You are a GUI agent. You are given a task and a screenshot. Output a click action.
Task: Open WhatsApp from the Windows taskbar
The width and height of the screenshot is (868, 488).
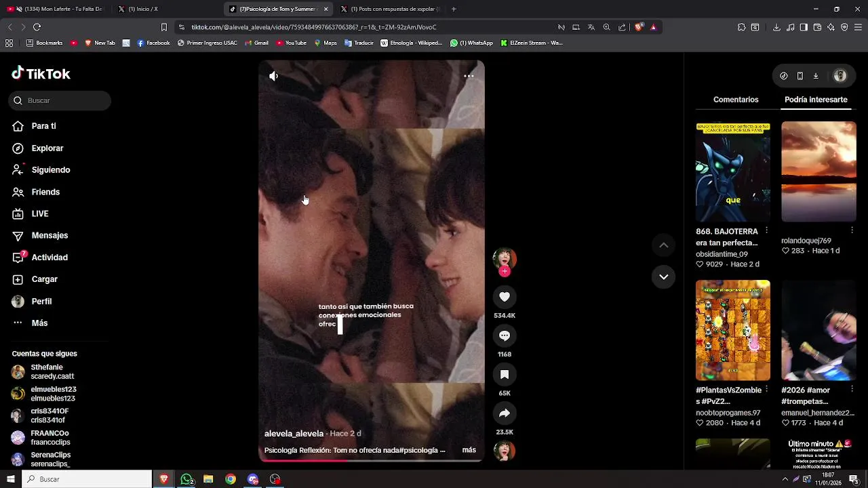tap(186, 479)
